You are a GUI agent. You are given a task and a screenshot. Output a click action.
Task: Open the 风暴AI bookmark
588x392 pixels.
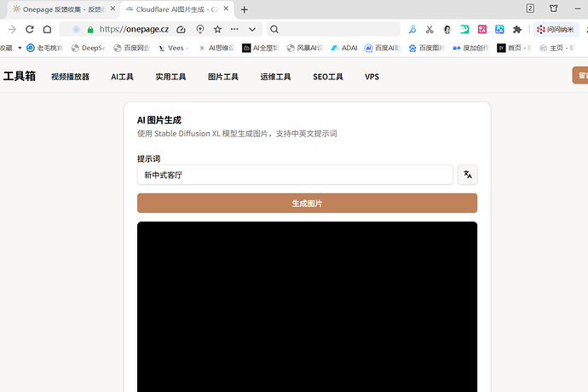304,48
